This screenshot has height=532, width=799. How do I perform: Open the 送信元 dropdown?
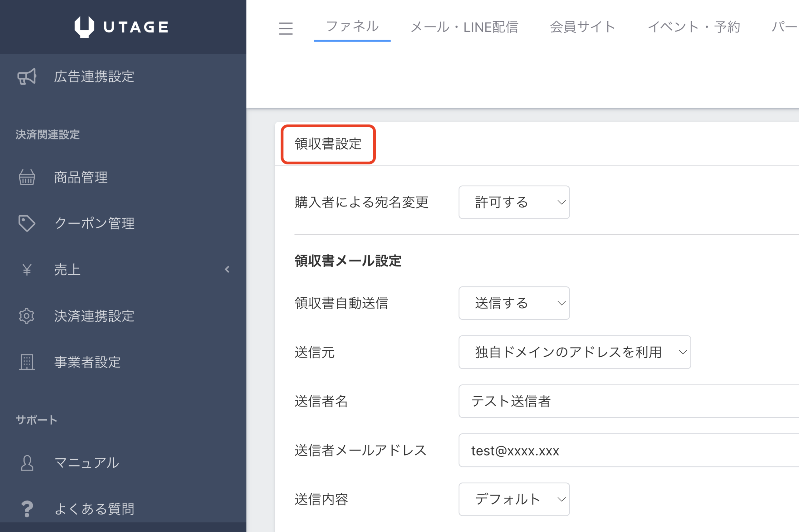(x=575, y=352)
